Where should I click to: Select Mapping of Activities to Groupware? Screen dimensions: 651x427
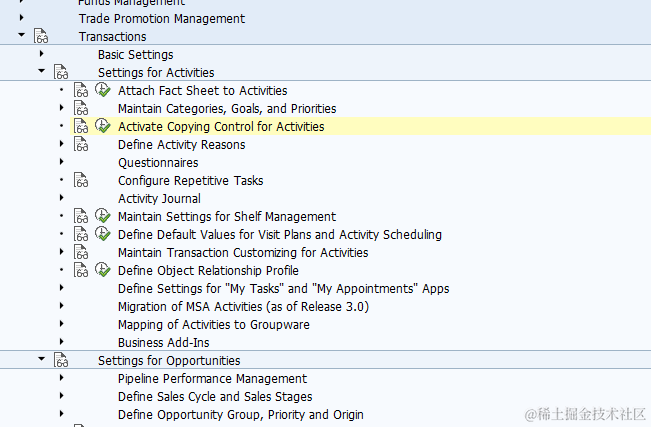tap(213, 325)
